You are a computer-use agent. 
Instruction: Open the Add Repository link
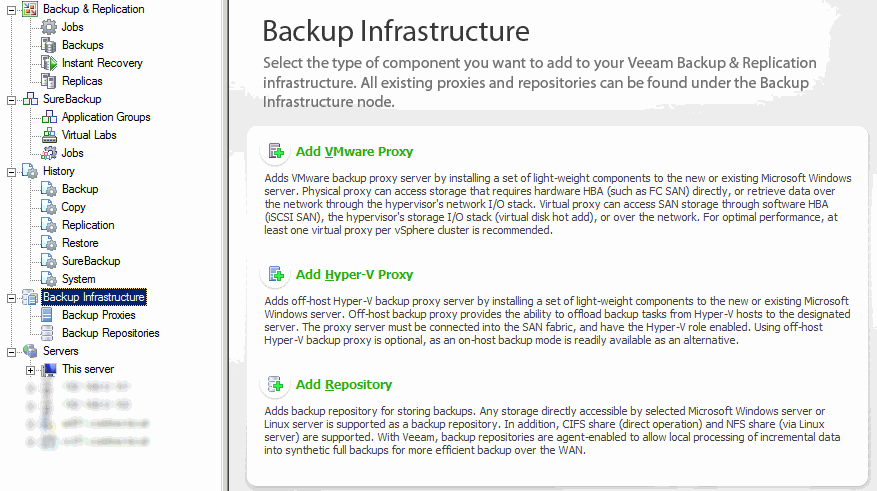(x=343, y=385)
